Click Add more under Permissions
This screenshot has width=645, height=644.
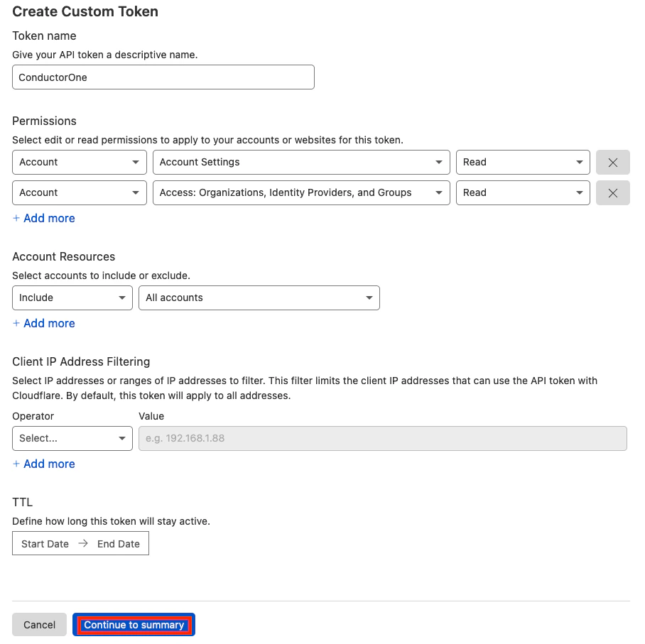pyautogui.click(x=43, y=218)
